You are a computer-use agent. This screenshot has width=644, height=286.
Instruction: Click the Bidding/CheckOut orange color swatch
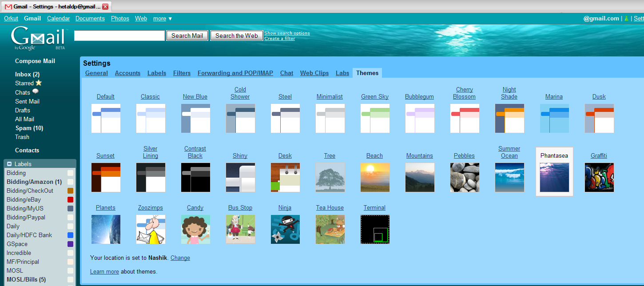point(70,191)
